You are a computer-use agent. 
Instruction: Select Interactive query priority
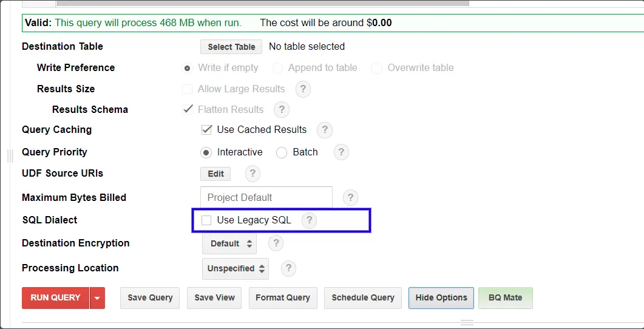point(206,153)
